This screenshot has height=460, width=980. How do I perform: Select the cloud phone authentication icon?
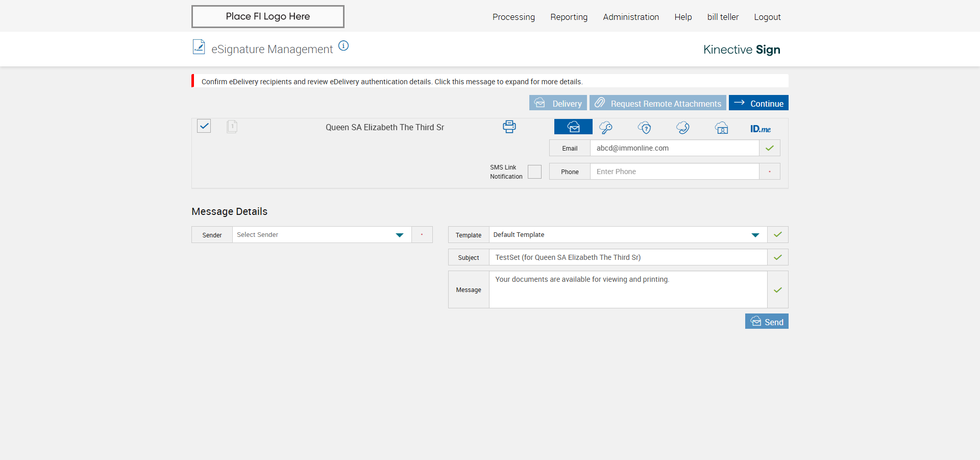tap(683, 128)
